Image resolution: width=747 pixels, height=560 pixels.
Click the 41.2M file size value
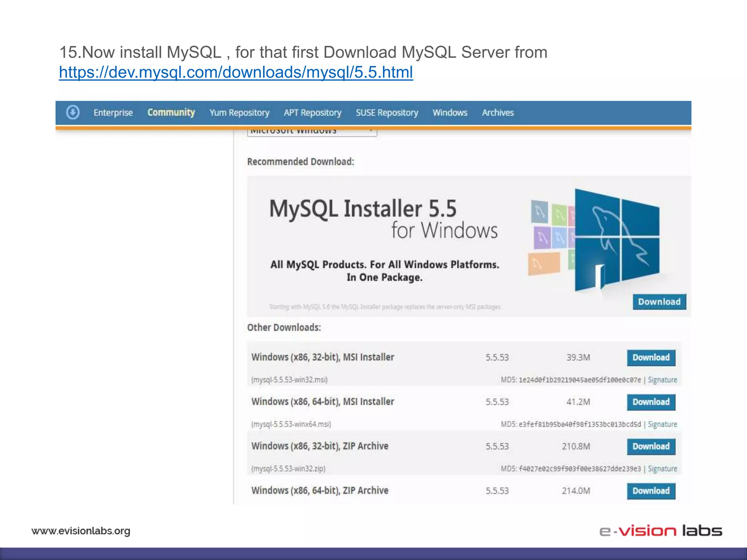pos(578,402)
